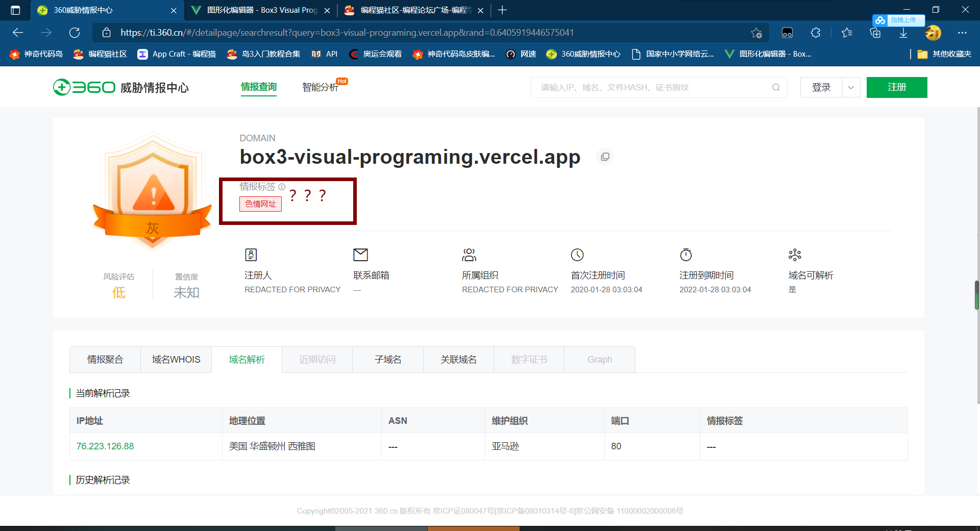Open browser extensions menu
Image resolution: width=980 pixels, height=531 pixels.
coord(816,33)
